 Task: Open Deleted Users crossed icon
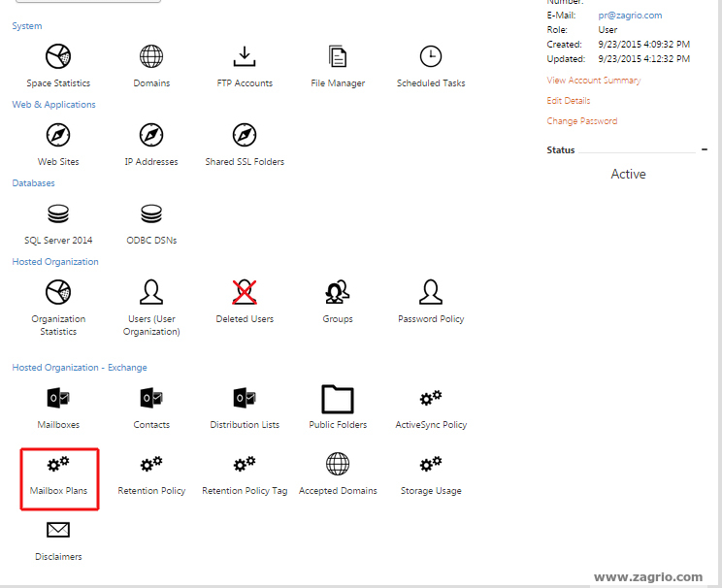tap(245, 292)
